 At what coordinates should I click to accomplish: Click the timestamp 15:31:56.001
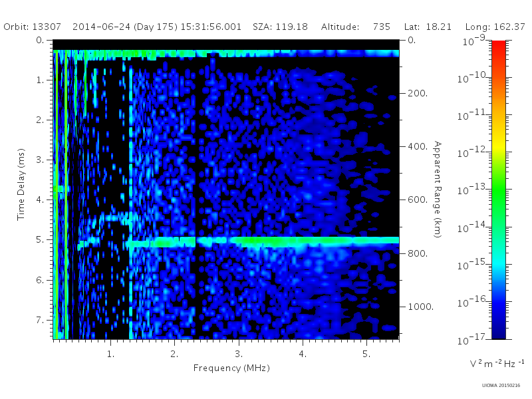(211, 27)
